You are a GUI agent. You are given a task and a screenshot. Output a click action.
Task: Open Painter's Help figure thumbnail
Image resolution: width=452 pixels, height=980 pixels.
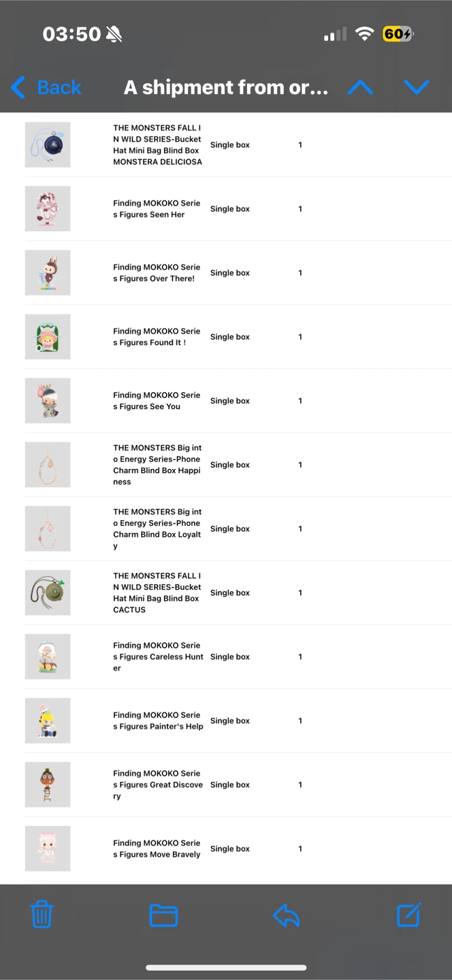[48, 720]
